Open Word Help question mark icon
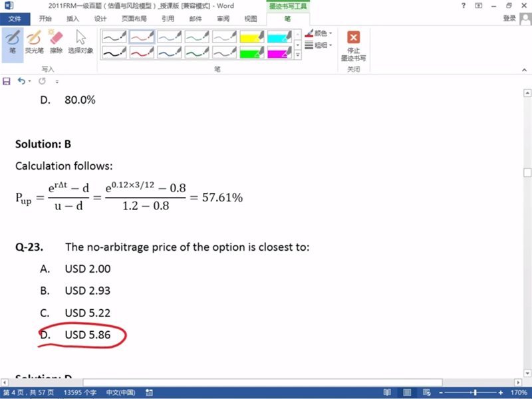This screenshot has width=532, height=399. tap(463, 6)
